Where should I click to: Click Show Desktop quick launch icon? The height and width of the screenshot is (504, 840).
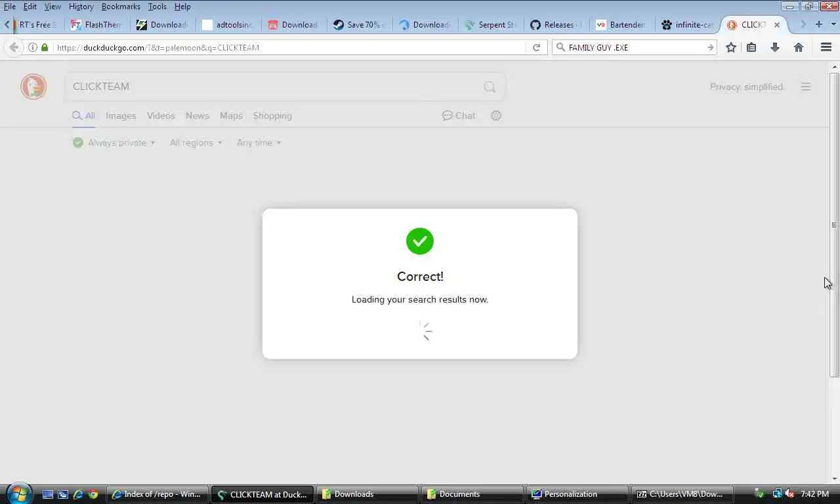tap(48, 494)
